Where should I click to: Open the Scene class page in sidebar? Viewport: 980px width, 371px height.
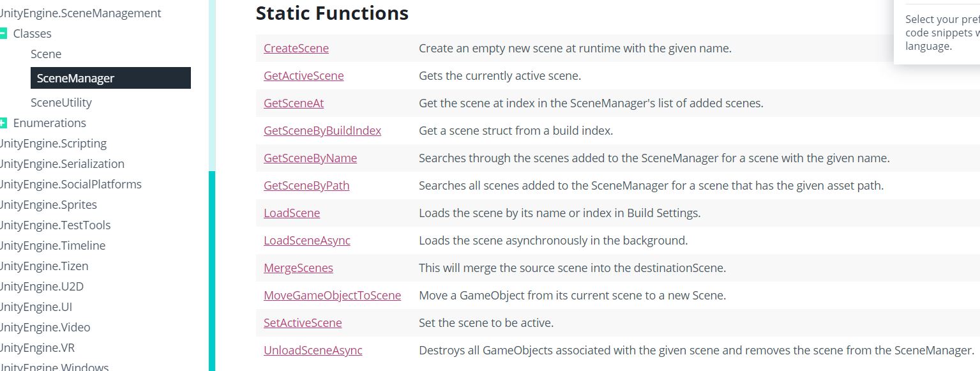(x=46, y=54)
